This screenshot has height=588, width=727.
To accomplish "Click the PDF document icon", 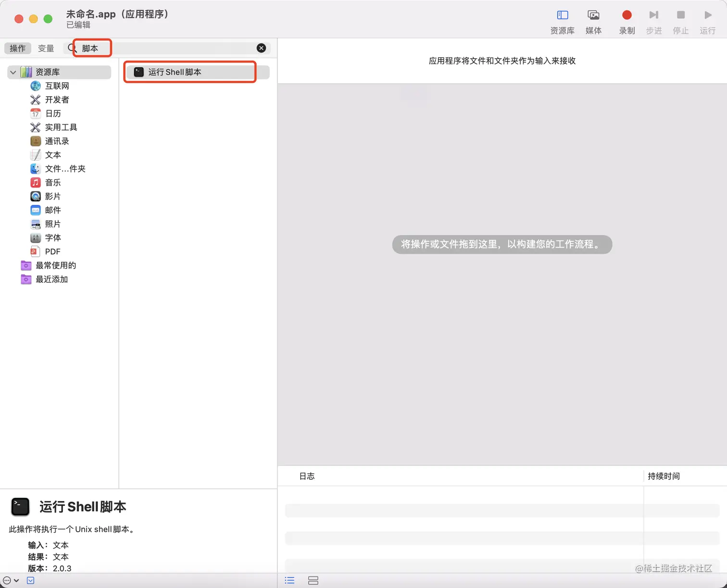I will click(x=34, y=251).
